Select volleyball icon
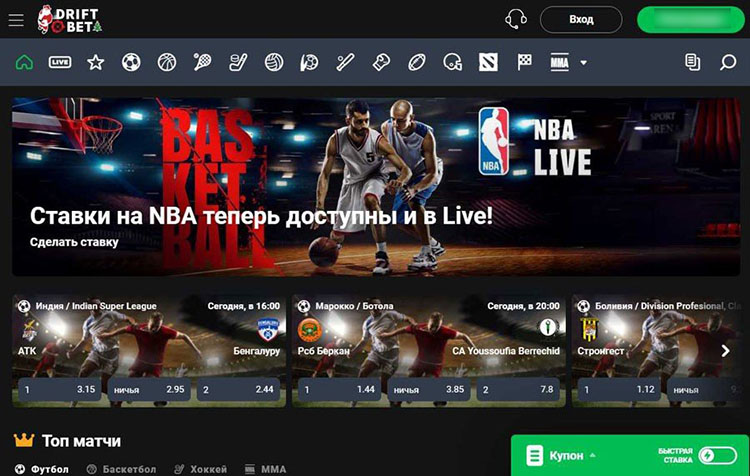This screenshot has height=476, width=750. coord(274,62)
